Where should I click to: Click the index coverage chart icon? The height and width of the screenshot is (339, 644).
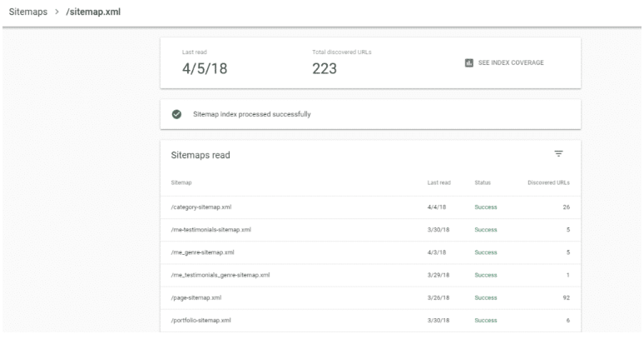pos(468,62)
